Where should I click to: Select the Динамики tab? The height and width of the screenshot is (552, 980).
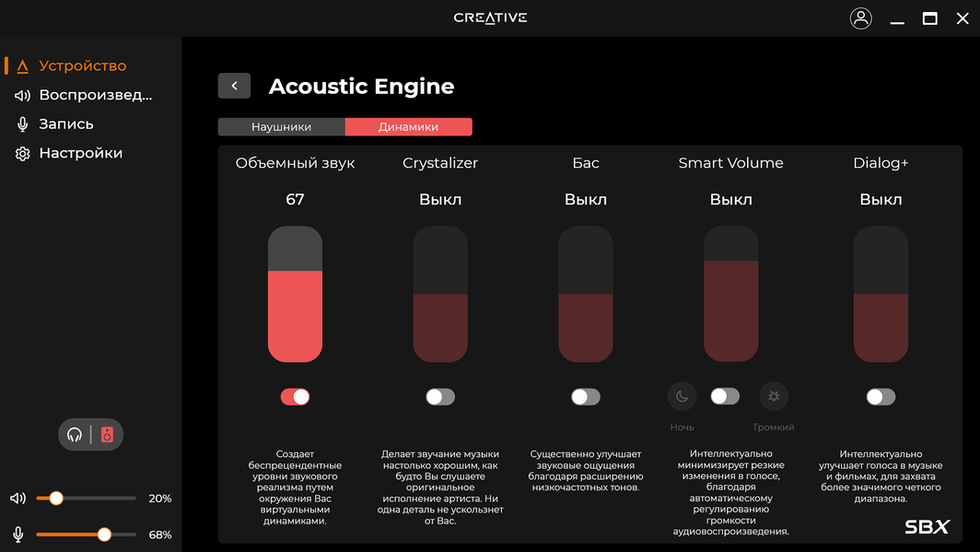[408, 127]
